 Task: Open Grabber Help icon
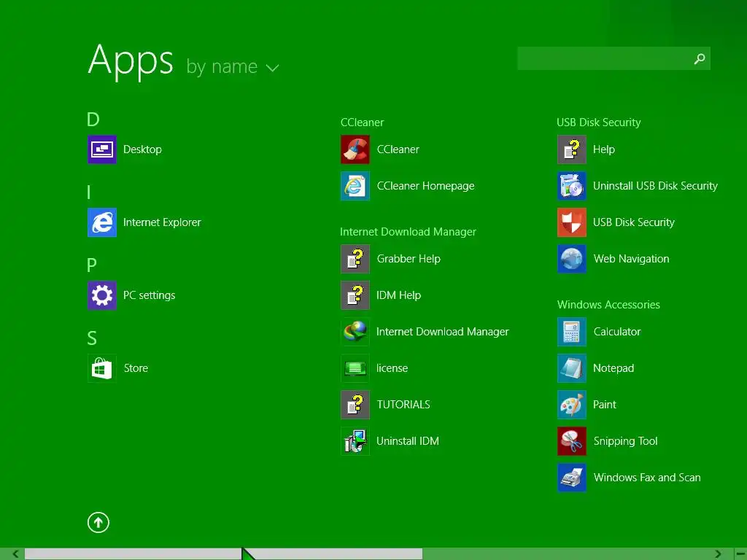tap(355, 259)
